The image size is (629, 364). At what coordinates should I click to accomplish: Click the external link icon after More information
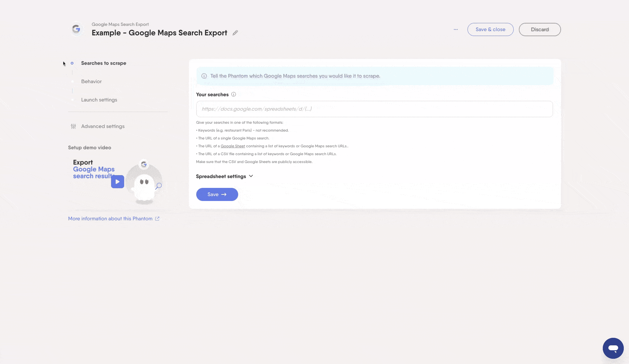pos(157,219)
